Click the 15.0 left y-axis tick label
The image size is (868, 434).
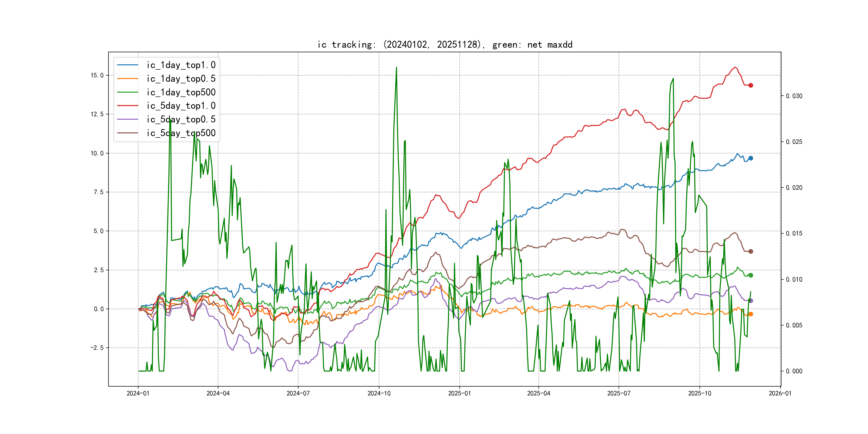97,76
